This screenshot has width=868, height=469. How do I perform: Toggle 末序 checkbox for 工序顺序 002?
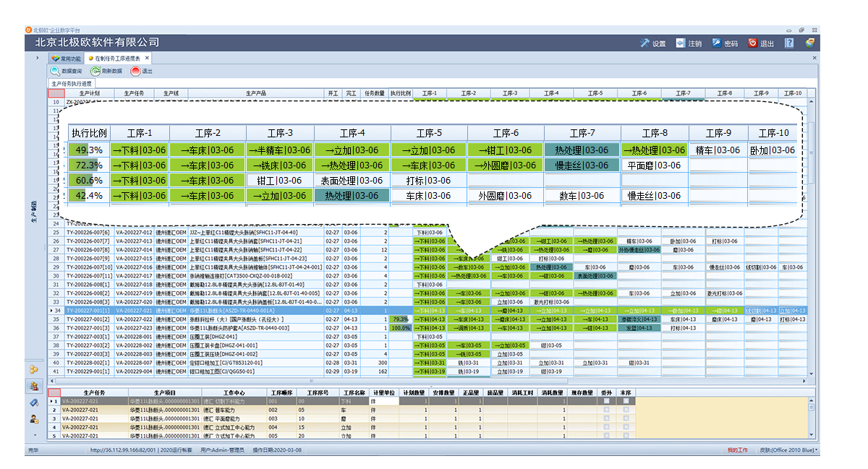(626, 410)
